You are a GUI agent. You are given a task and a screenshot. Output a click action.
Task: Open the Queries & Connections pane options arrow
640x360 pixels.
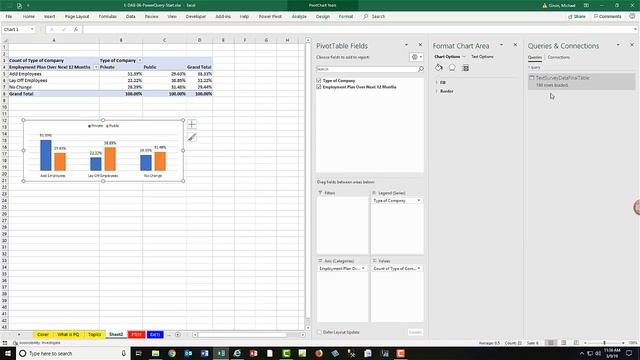click(x=618, y=45)
